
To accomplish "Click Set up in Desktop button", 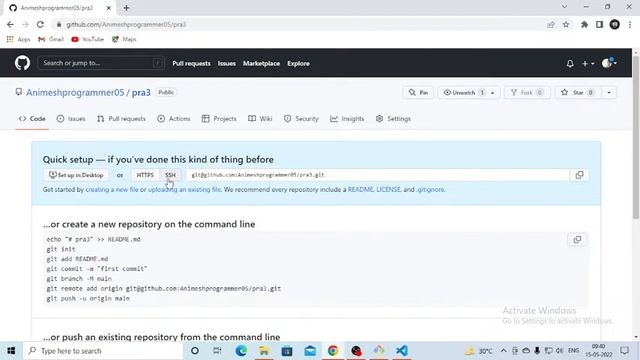I will pyautogui.click(x=76, y=175).
